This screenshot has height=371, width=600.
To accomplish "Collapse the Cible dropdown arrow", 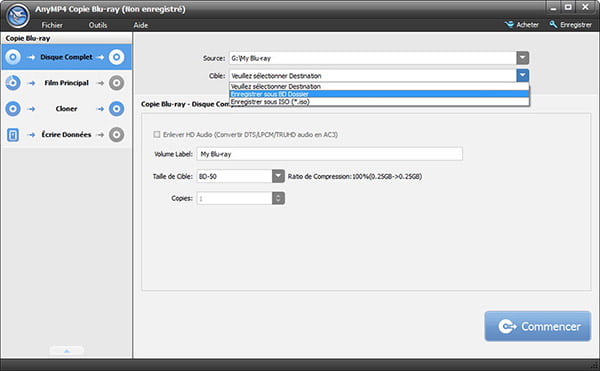I will click(523, 75).
